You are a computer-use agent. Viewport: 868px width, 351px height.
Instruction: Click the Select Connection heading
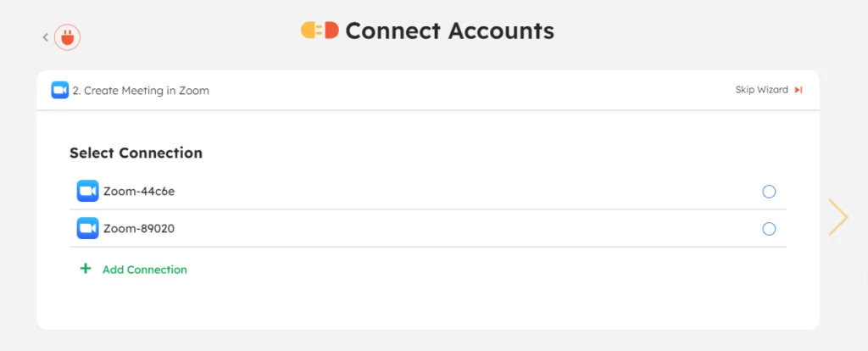(x=136, y=153)
